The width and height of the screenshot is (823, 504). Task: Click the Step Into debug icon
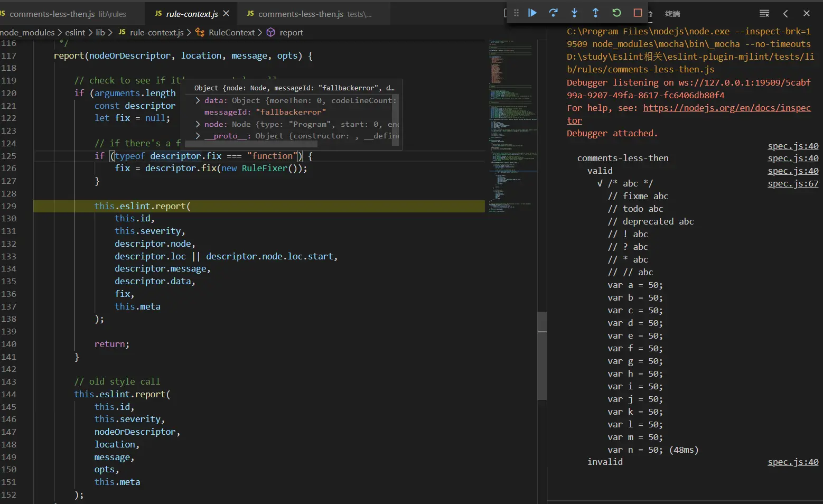pos(574,13)
